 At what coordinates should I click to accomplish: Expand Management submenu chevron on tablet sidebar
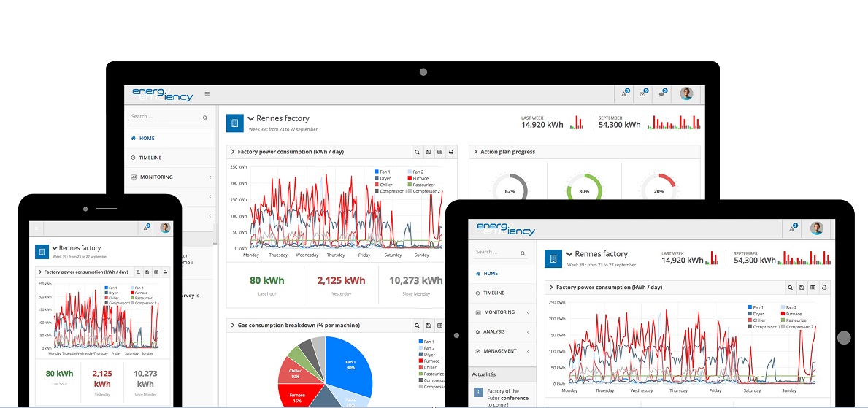[x=528, y=351]
